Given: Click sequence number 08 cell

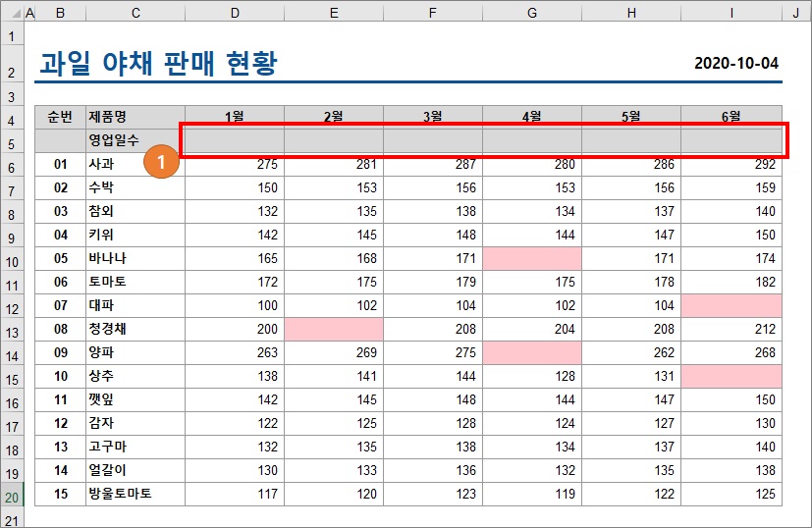Looking at the screenshot, I should 60,329.
